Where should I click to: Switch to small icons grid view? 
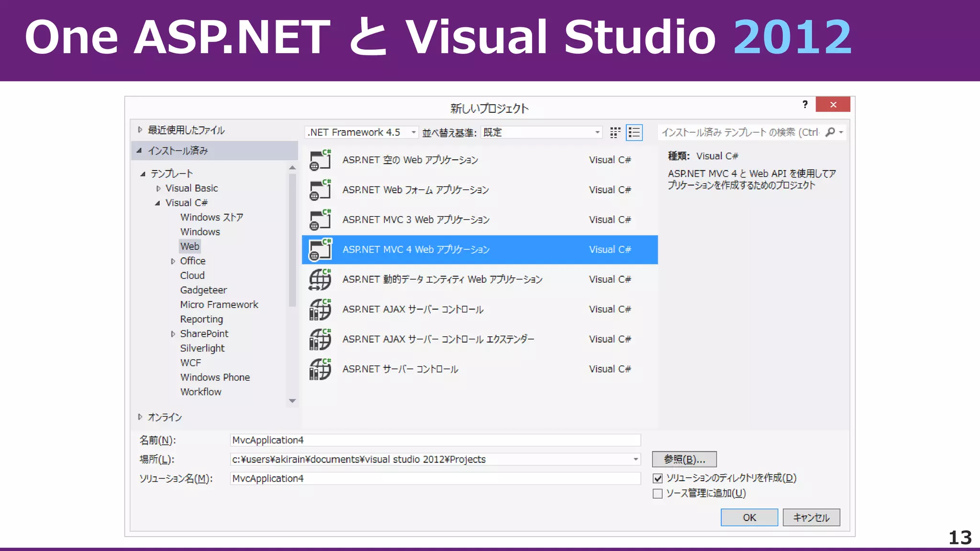[615, 132]
